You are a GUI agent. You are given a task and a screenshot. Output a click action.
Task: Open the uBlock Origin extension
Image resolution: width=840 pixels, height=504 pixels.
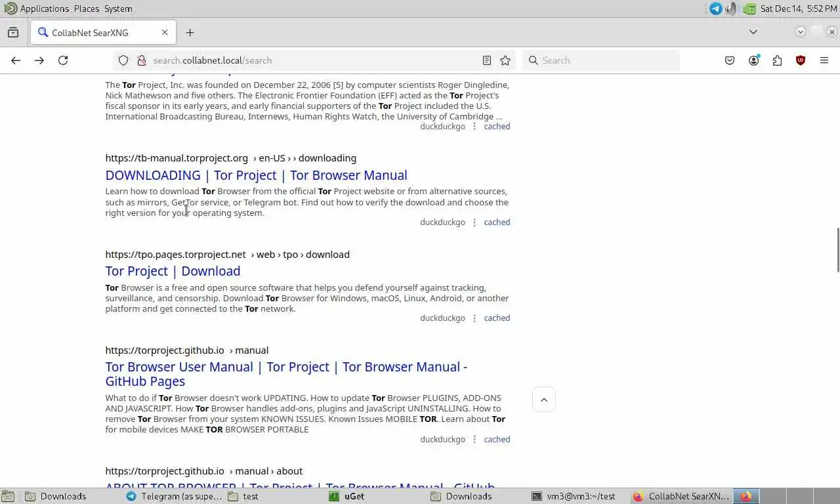click(801, 60)
